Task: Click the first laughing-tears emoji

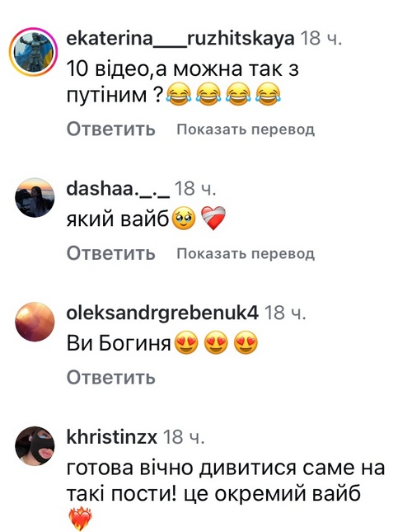Action: tap(179, 94)
